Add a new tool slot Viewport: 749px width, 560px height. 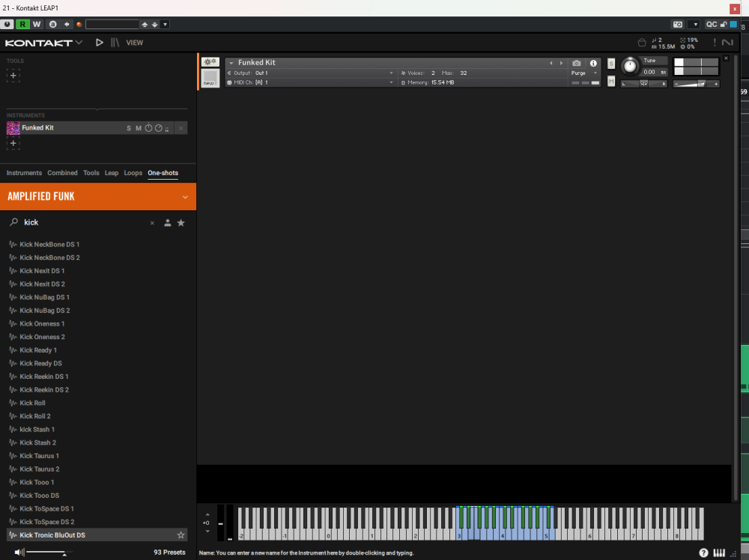tap(13, 76)
